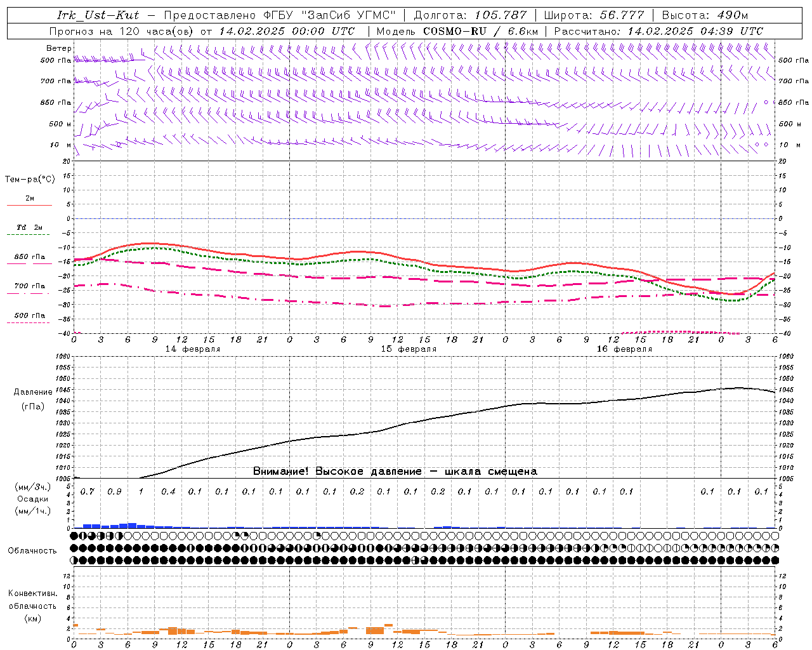This screenshot has height=650, width=812.
Task: Click the Конвективн. convective cloud label
Action: 33,594
